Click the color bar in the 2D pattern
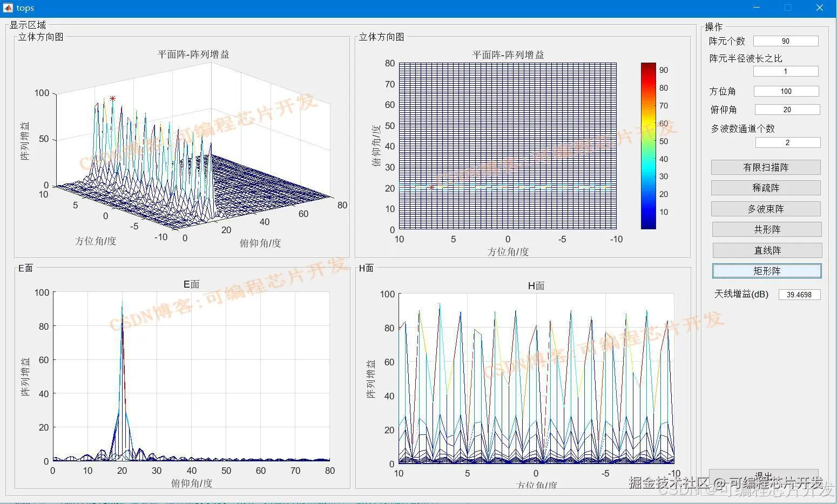Image resolution: width=837 pixels, height=504 pixels. 648,146
